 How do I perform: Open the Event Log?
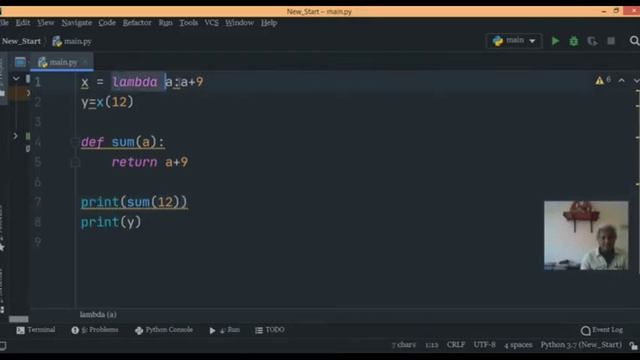602,330
